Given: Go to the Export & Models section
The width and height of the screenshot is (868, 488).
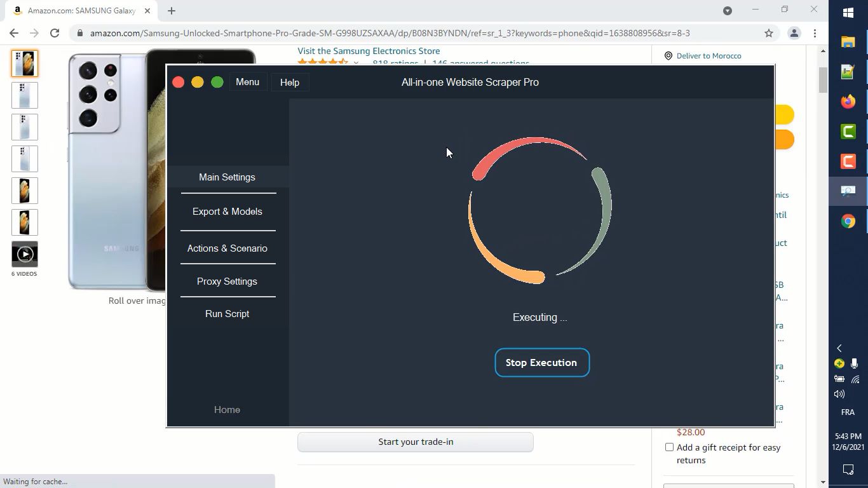Looking at the screenshot, I should click(x=227, y=212).
